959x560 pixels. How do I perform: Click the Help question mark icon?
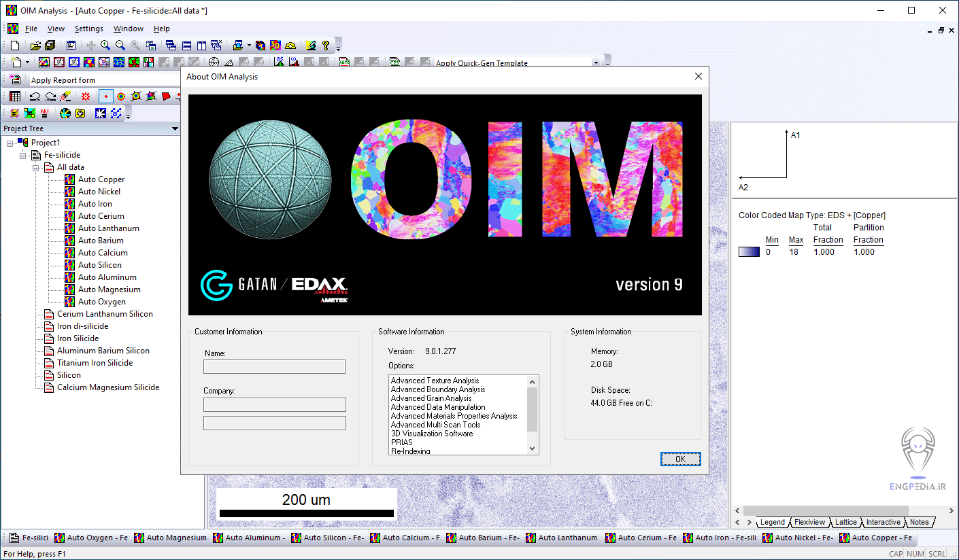pos(326,45)
